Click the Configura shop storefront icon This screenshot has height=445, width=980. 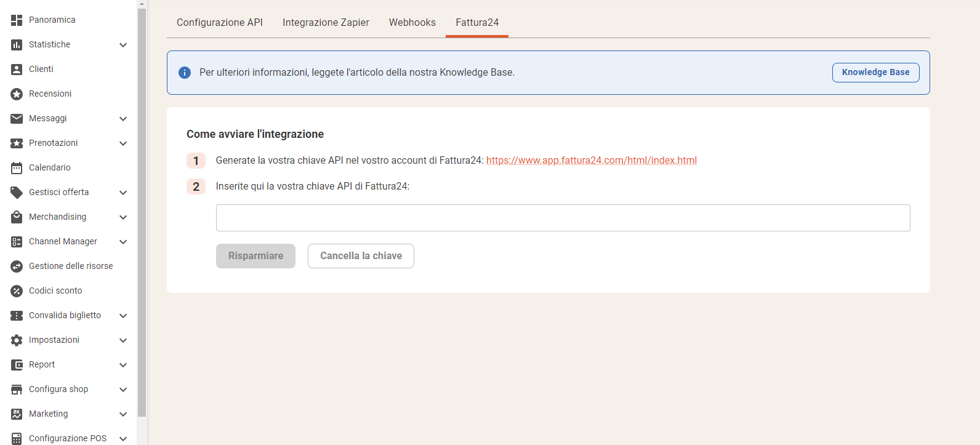(x=17, y=390)
